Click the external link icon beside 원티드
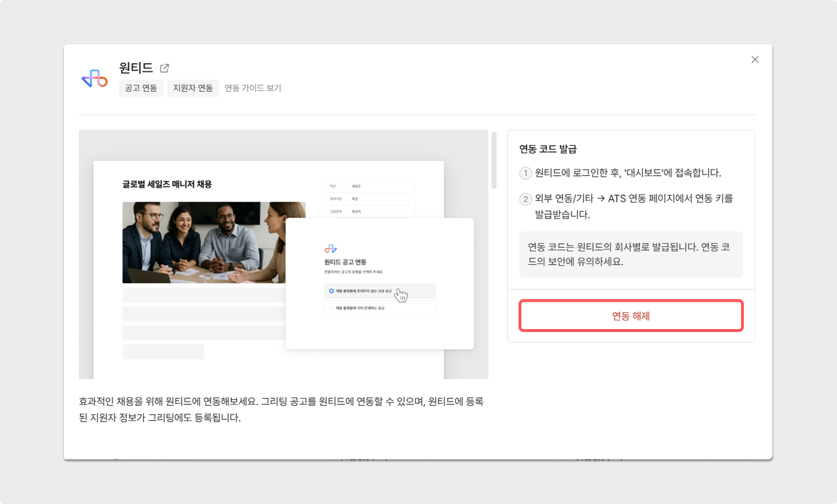This screenshot has width=837, height=504. point(165,68)
